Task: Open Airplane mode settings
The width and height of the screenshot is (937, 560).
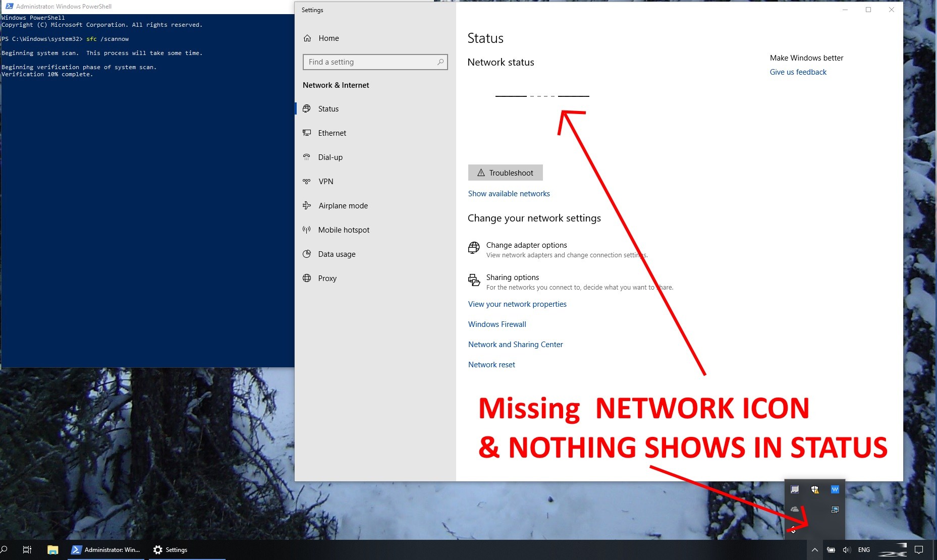Action: click(x=343, y=205)
